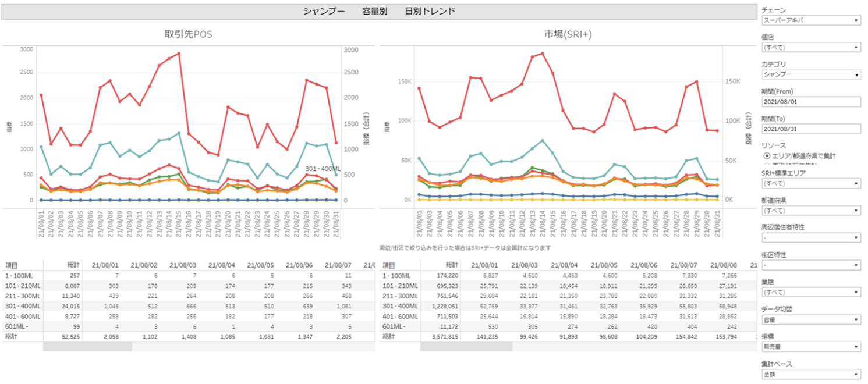The height and width of the screenshot is (384, 868).
Task: Open the カテゴリ dropdown showing シャンプー
Action: (811, 74)
